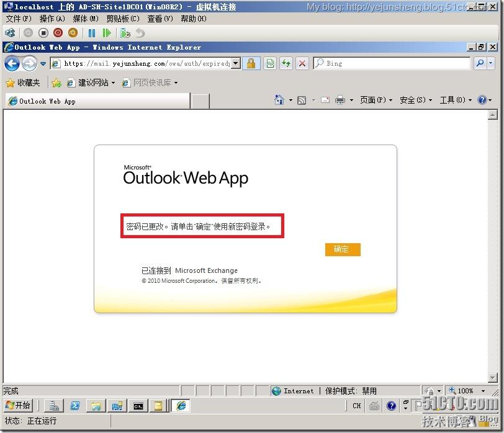Click the add to favorites bar star icon
Viewport: 504px width, 433px height.
point(56,83)
